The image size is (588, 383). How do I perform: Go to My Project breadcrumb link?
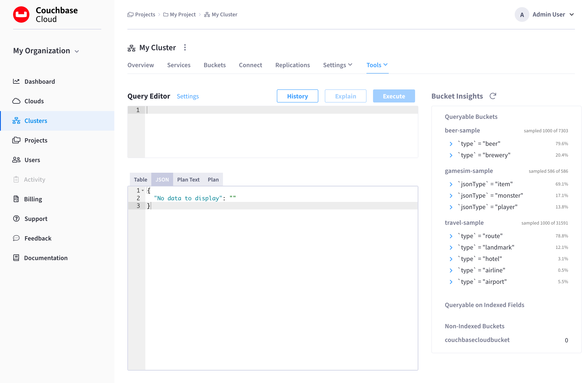[183, 14]
